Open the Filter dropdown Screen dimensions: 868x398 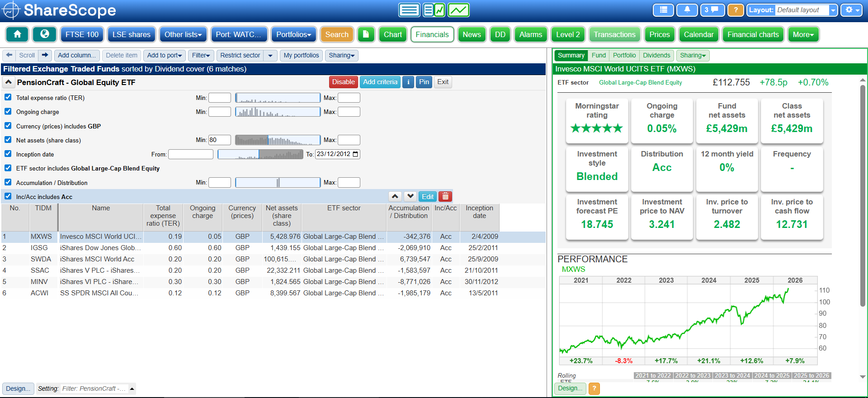point(201,55)
